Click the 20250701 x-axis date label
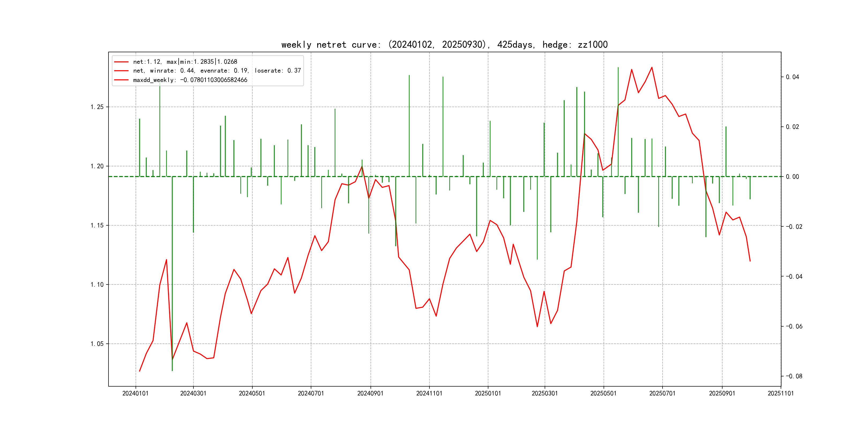This screenshot has width=868, height=434. (x=662, y=393)
